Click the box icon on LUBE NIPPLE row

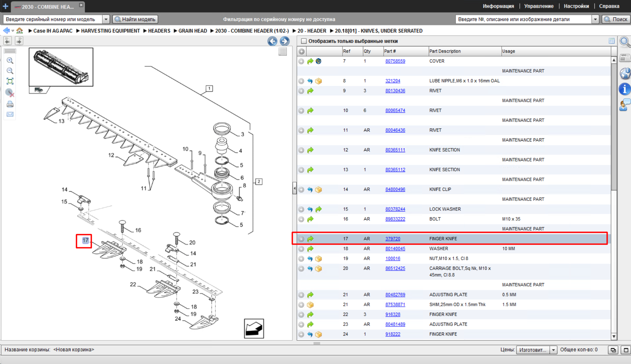tap(318, 81)
